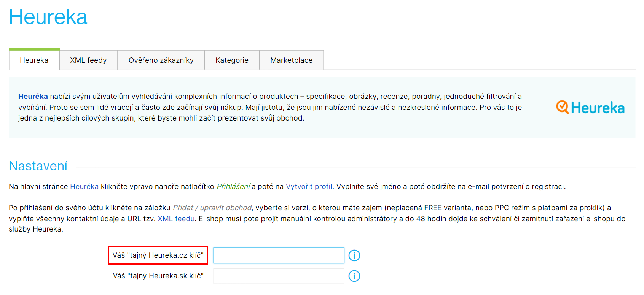This screenshot has width=644, height=295.
Task: Switch to the Kategorie tab
Action: 232,60
